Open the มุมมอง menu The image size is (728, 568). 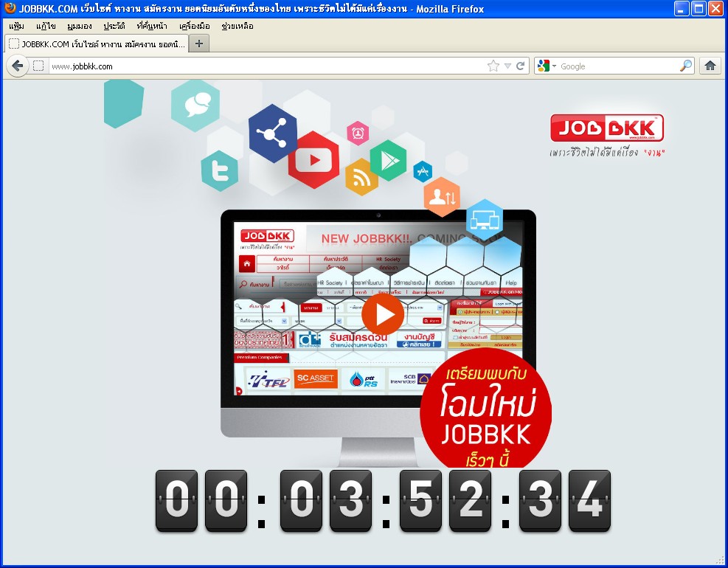point(80,26)
